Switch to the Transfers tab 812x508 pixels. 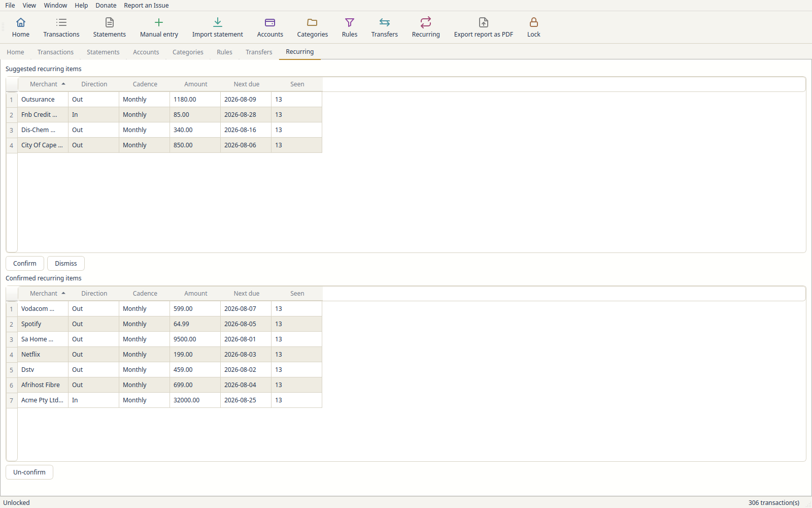point(259,52)
